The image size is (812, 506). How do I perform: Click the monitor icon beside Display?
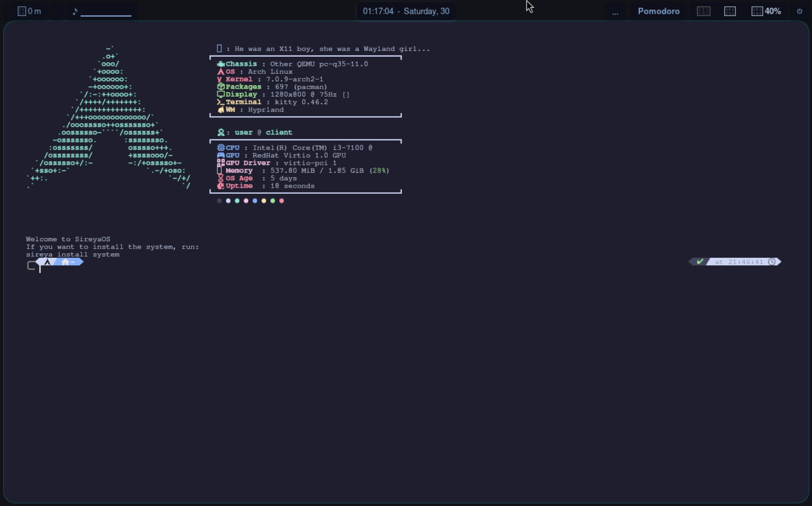click(x=221, y=94)
